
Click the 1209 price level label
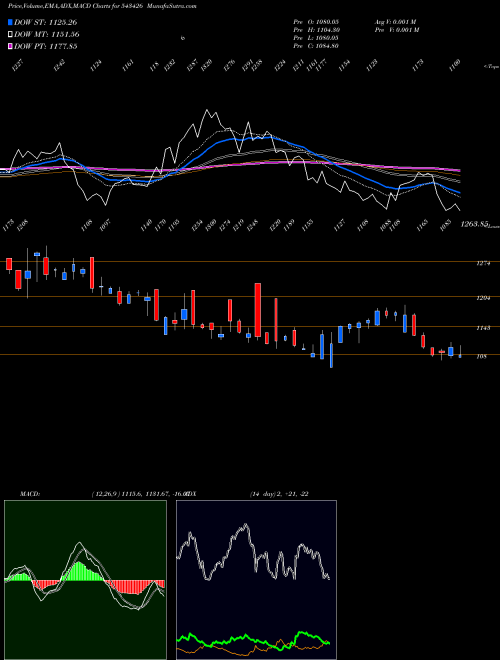point(483,298)
